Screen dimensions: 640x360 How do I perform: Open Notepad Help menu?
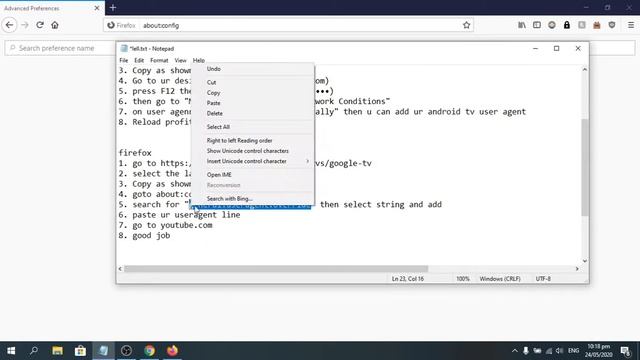199,60
